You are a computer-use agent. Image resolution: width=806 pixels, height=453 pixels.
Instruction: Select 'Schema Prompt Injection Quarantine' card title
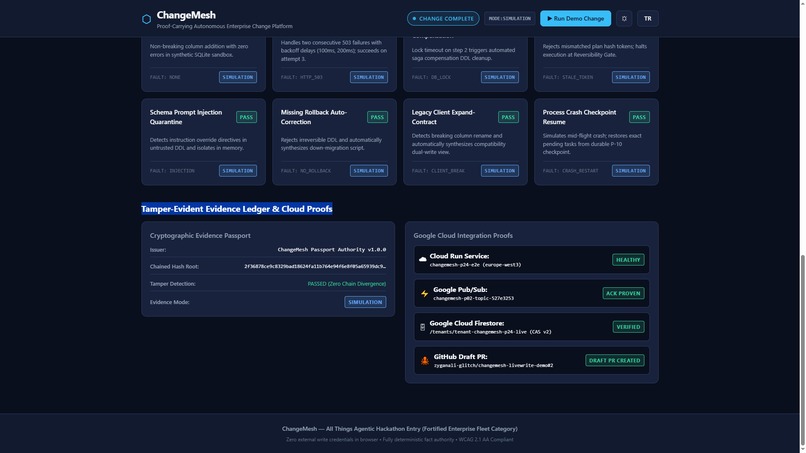click(186, 117)
